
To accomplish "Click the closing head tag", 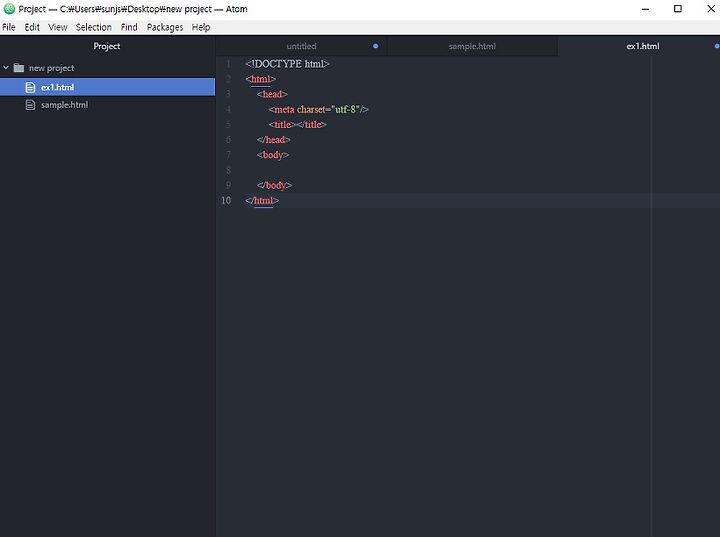I will pos(274,140).
